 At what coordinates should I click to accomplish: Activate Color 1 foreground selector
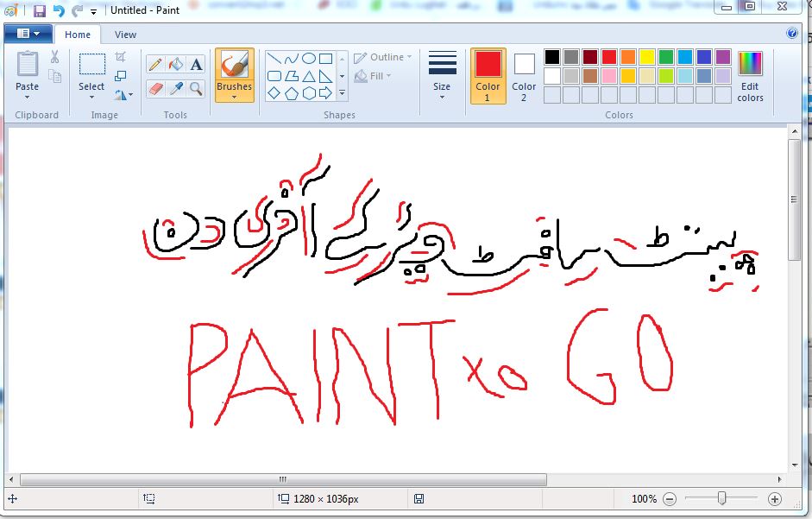point(488,75)
